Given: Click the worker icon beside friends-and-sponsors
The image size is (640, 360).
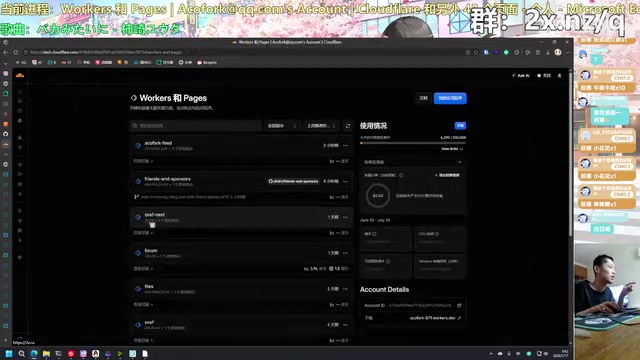Looking at the screenshot, I should [138, 181].
